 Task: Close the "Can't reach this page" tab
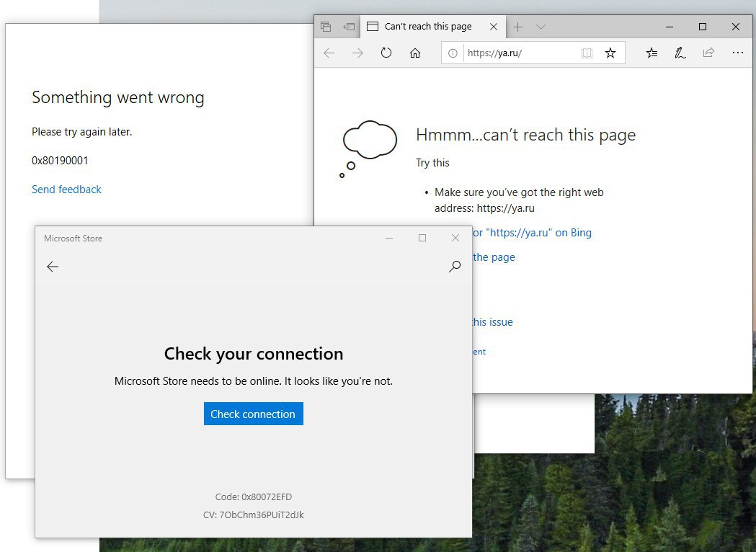pyautogui.click(x=494, y=27)
